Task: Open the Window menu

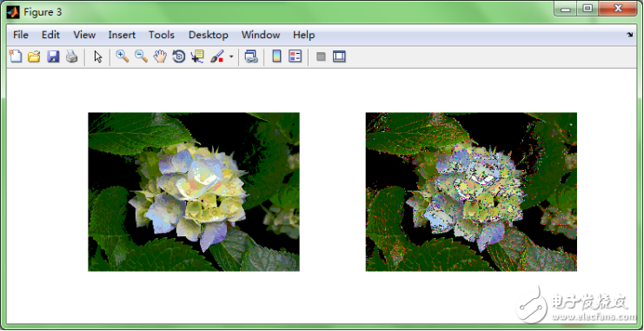Action: point(261,35)
